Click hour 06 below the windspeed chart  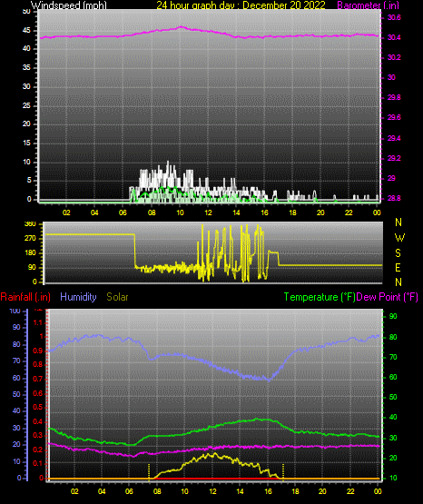click(x=123, y=212)
